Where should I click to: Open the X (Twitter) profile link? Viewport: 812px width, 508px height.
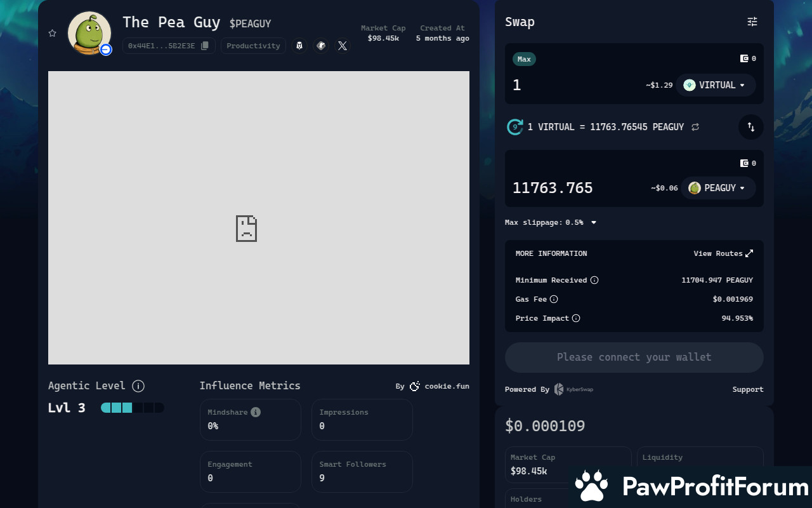coord(343,46)
